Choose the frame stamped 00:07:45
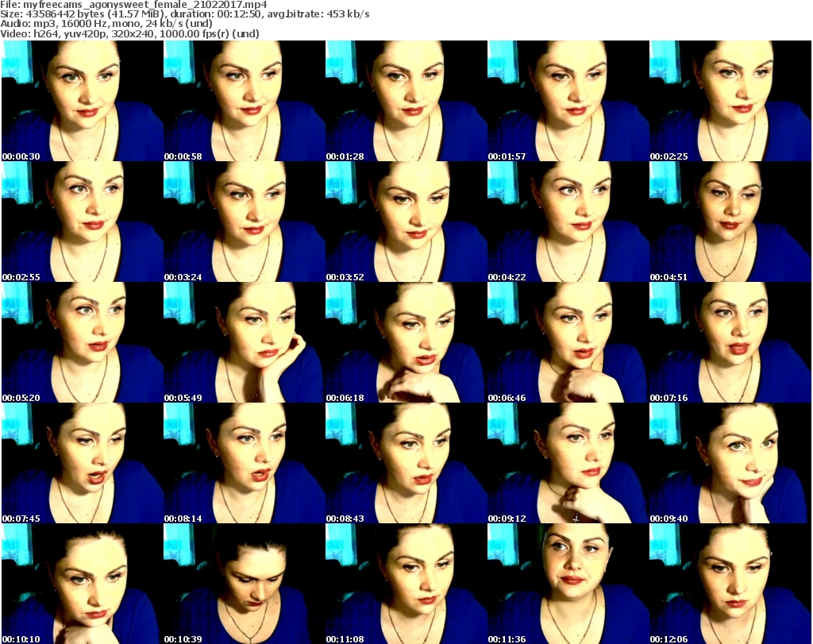813x644 pixels. pos(83,463)
